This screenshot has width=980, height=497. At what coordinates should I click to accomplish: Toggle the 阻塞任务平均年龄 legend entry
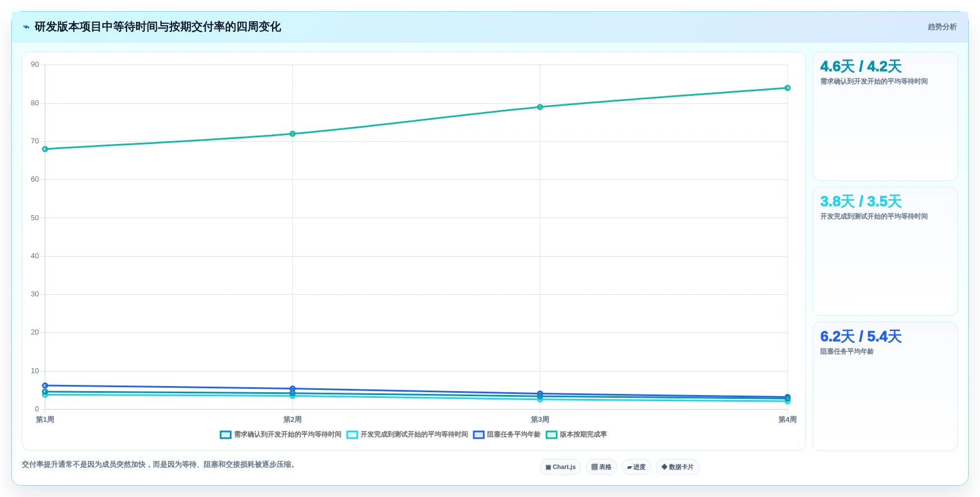(507, 435)
